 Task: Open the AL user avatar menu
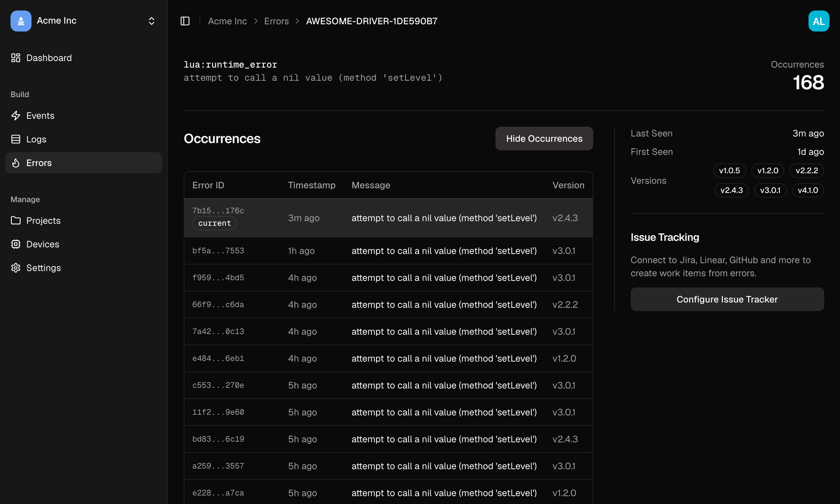(819, 21)
